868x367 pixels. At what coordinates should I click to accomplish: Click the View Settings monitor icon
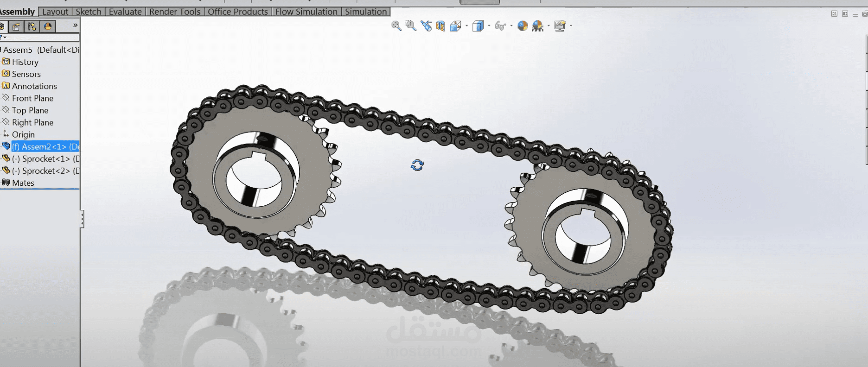click(x=560, y=26)
